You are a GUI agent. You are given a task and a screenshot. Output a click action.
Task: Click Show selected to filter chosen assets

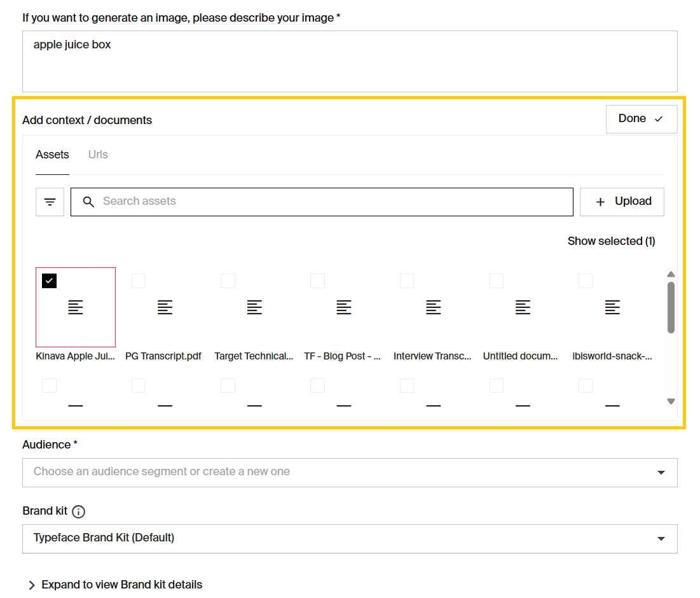coord(611,241)
